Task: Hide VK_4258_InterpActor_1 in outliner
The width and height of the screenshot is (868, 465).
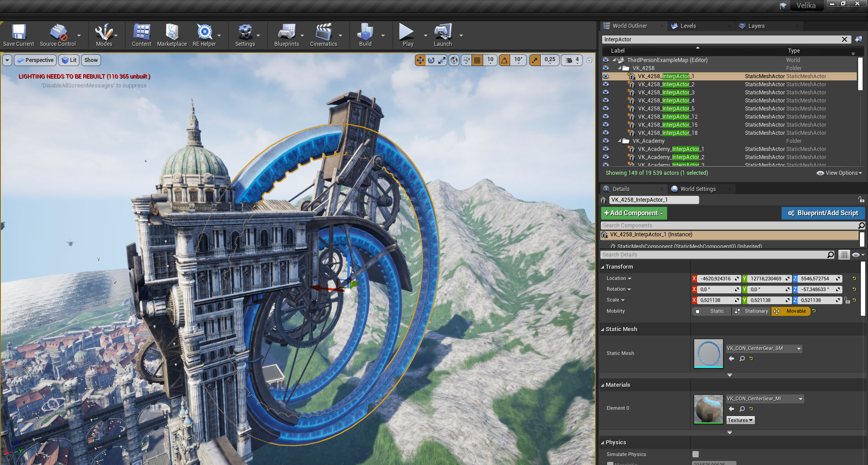Action: [x=606, y=76]
